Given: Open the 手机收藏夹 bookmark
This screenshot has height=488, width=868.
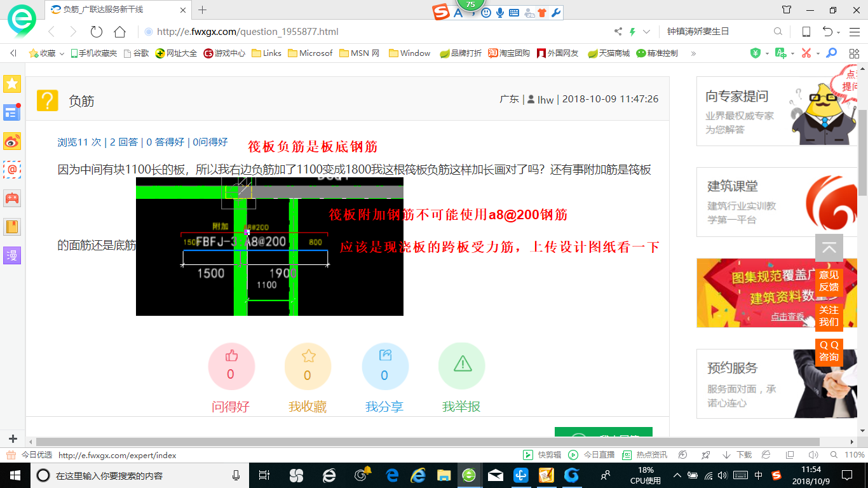Looking at the screenshot, I should [93, 53].
